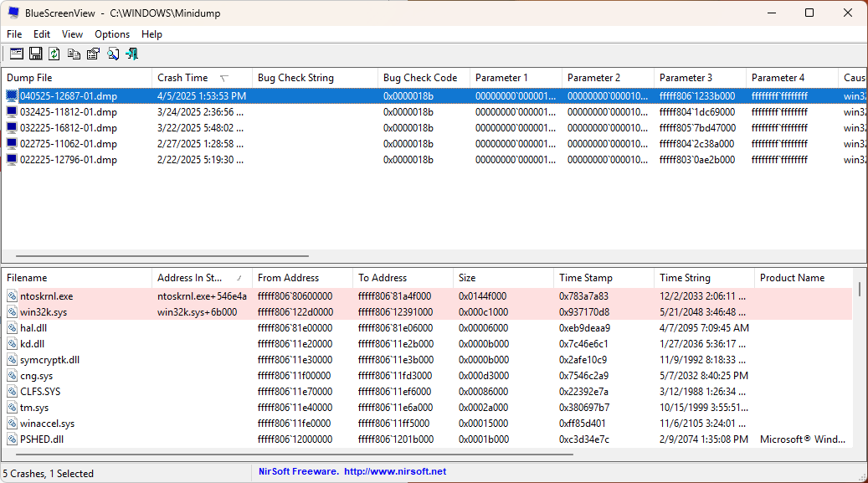Open Advanced Options toolbar icon

17,54
